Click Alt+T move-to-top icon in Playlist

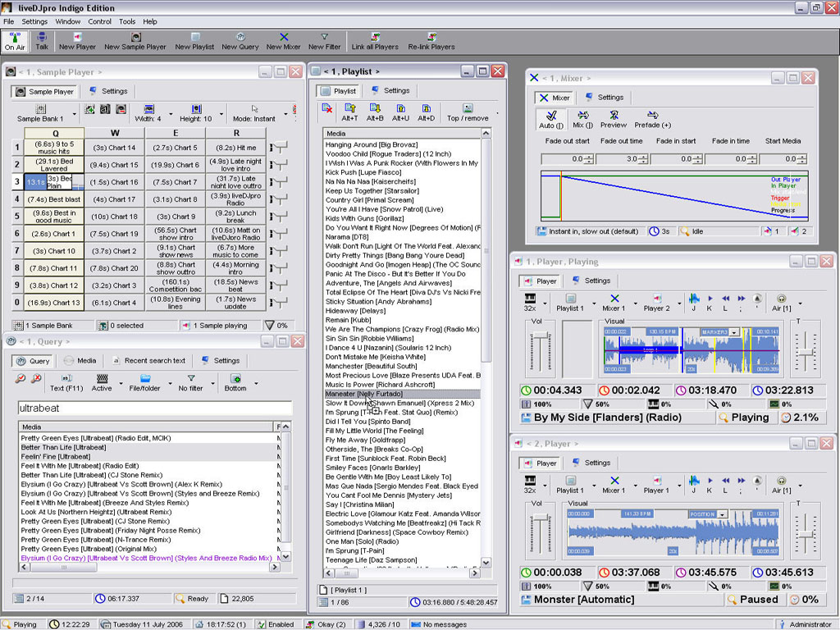(350, 108)
